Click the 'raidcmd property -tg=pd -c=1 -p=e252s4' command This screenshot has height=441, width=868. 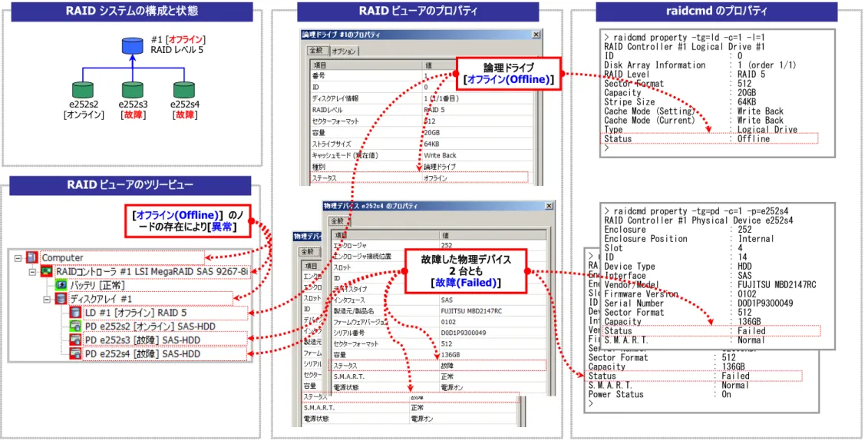[696, 211]
